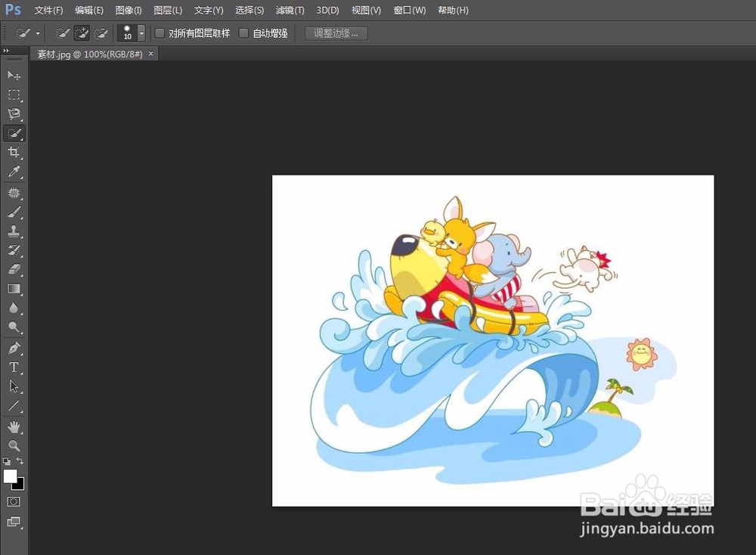
Task: Enable the 对所有图层取样 checkbox
Action: [160, 33]
